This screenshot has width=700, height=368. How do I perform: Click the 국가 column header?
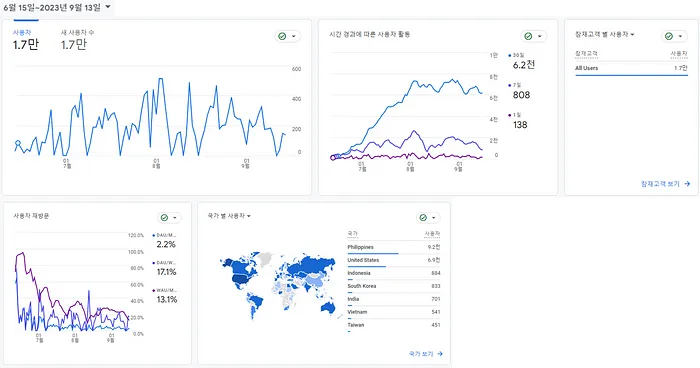352,234
